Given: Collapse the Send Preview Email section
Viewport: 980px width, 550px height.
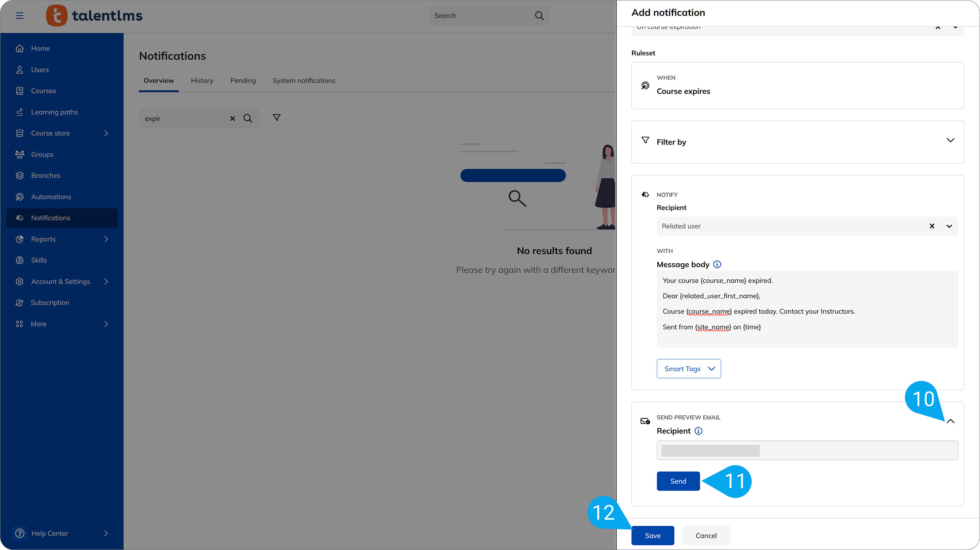Looking at the screenshot, I should click(951, 421).
